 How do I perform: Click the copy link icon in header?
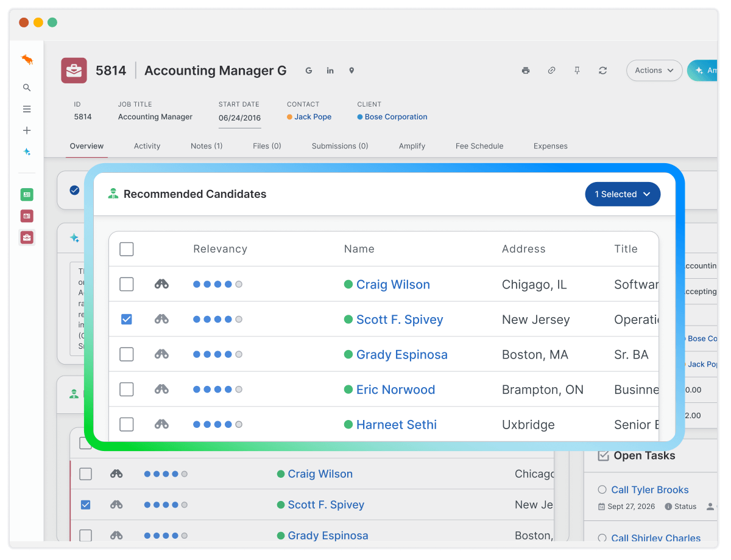pyautogui.click(x=551, y=71)
